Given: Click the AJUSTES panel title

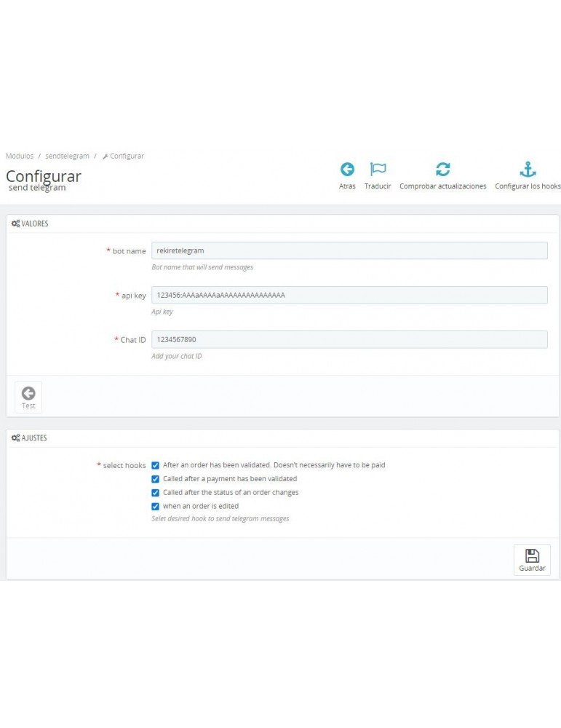Looking at the screenshot, I should pos(34,438).
